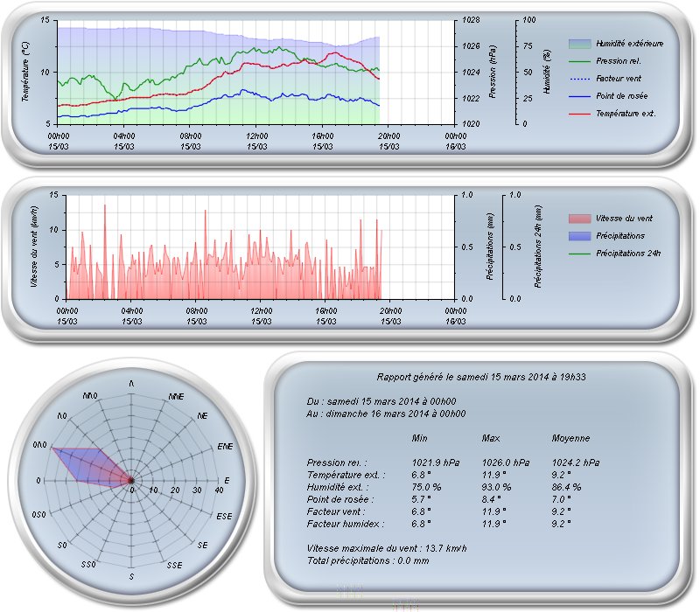Click the average pressure value 1024.2 hPa
The width and height of the screenshot is (700, 612).
[576, 463]
